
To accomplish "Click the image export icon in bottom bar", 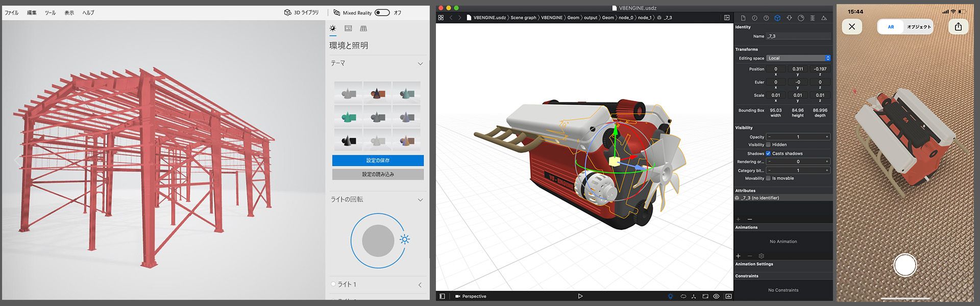I will coord(728,296).
